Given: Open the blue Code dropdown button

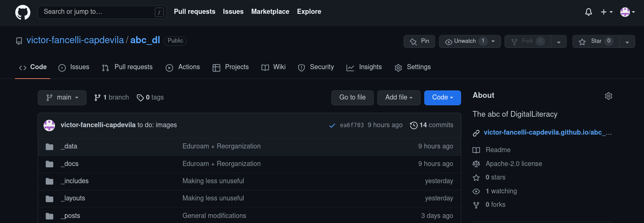Looking at the screenshot, I should (x=442, y=97).
